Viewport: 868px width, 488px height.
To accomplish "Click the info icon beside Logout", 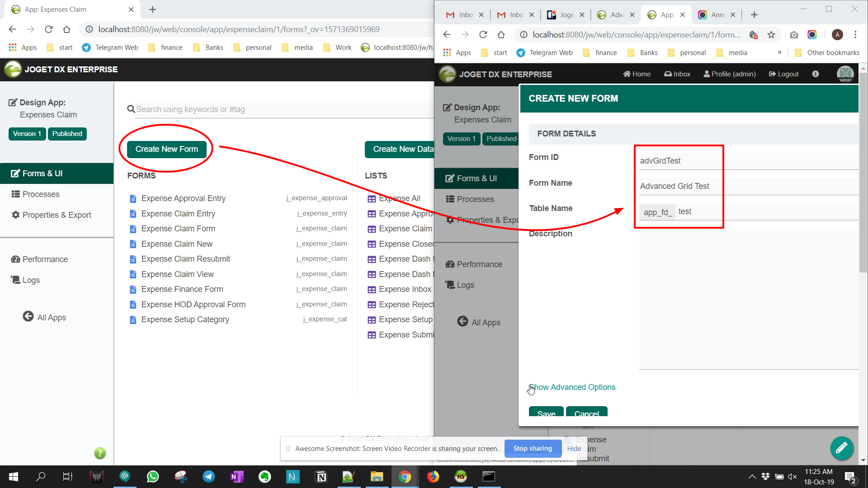I will 816,74.
